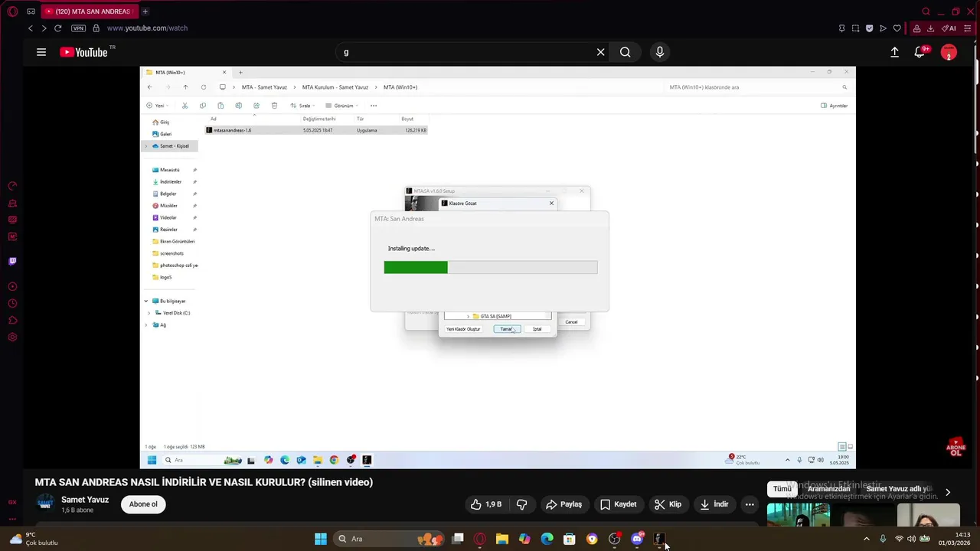Open Discord from the taskbar

click(x=637, y=539)
